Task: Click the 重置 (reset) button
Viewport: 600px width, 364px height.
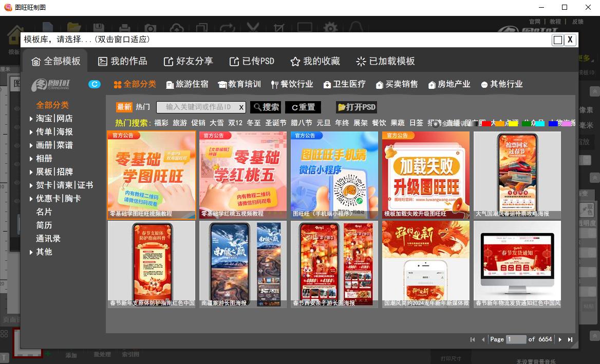Action: (303, 107)
